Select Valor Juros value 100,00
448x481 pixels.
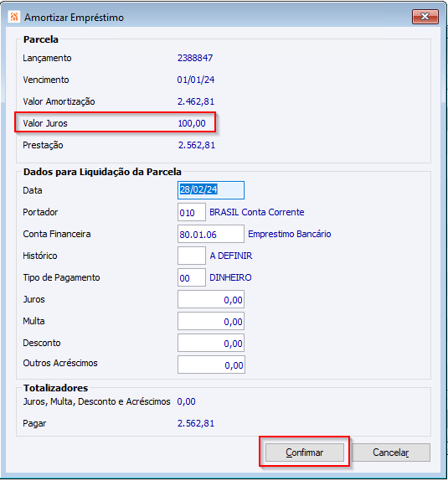pos(192,123)
